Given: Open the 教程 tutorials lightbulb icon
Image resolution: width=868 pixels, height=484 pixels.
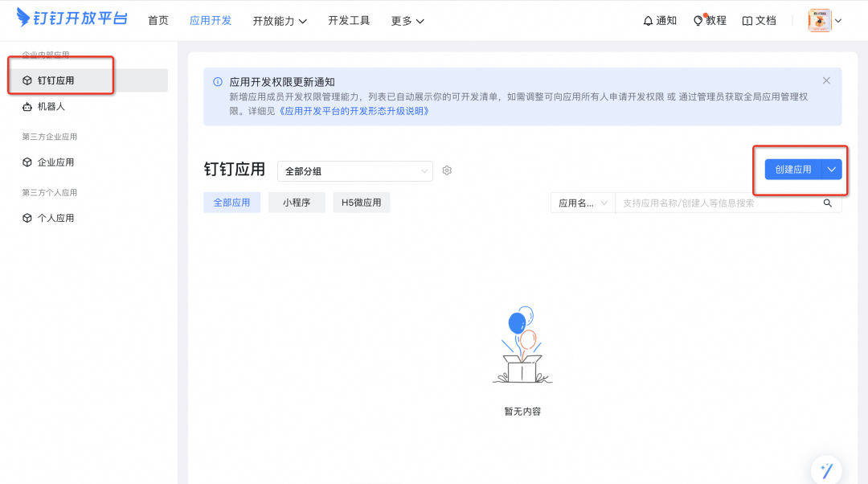Looking at the screenshot, I should click(698, 21).
